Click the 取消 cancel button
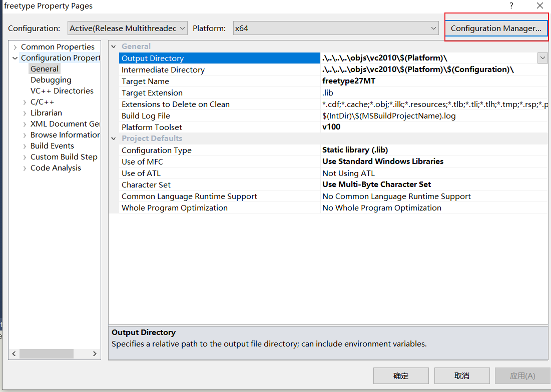The image size is (551, 392). pos(461,375)
